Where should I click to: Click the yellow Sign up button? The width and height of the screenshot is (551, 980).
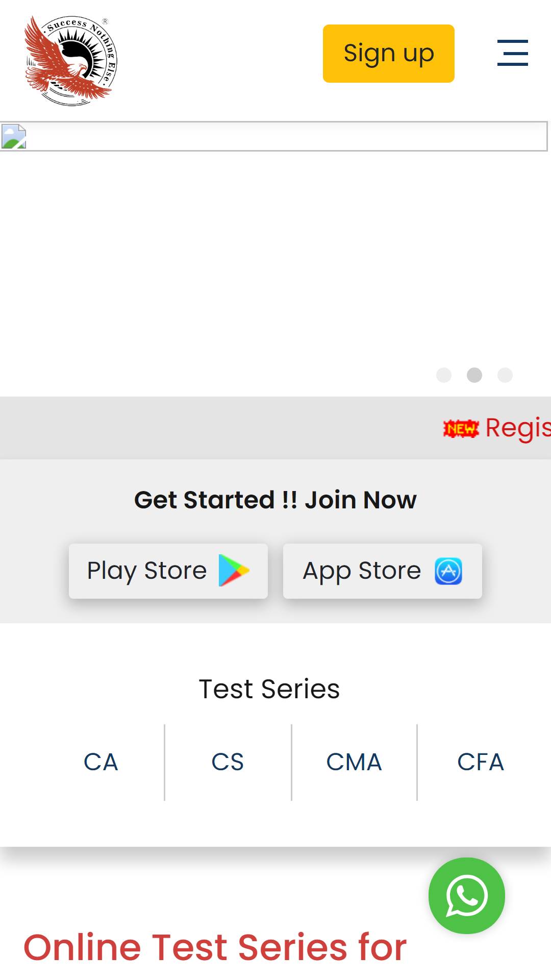(x=389, y=54)
